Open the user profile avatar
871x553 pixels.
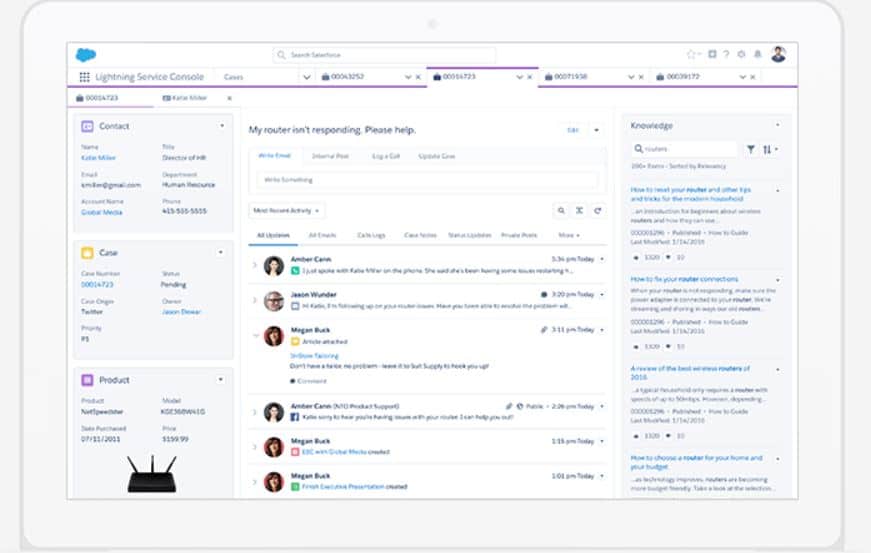click(x=778, y=54)
